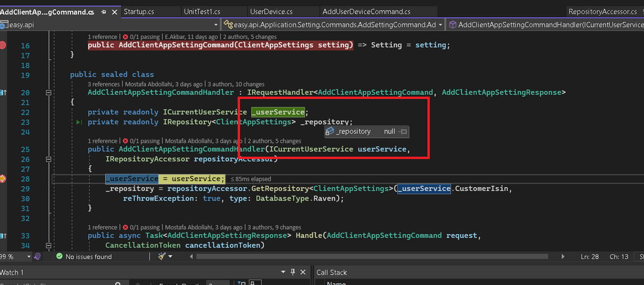Open 'E.Akbar, 11 days ago' CodeLens
This screenshot has width=644, height=285.
click(191, 37)
